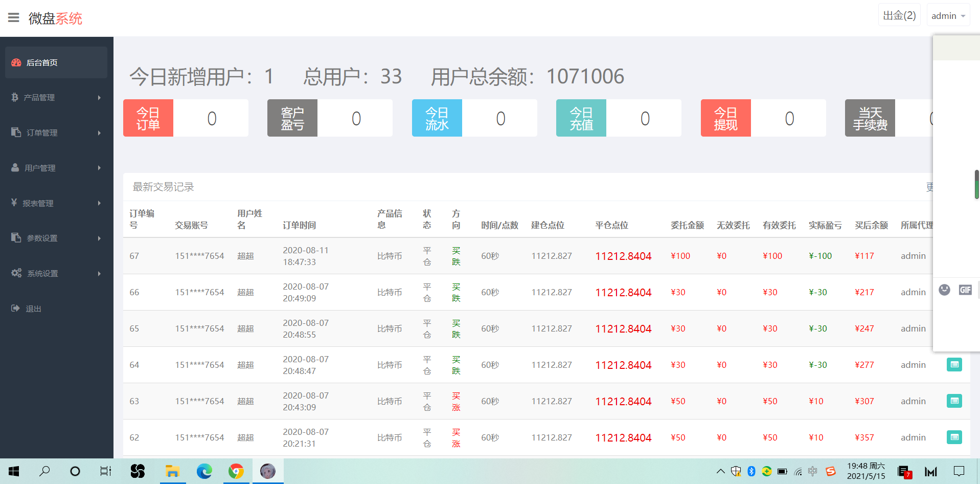
Task: Click the gears icon beside 系统设置
Action: tap(16, 273)
